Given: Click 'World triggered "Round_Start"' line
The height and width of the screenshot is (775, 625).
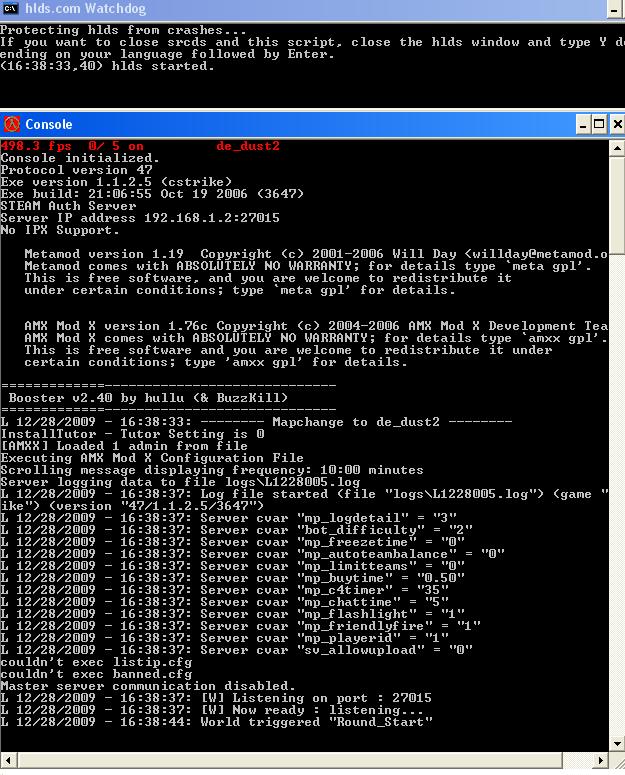Looking at the screenshot, I should (216, 722).
